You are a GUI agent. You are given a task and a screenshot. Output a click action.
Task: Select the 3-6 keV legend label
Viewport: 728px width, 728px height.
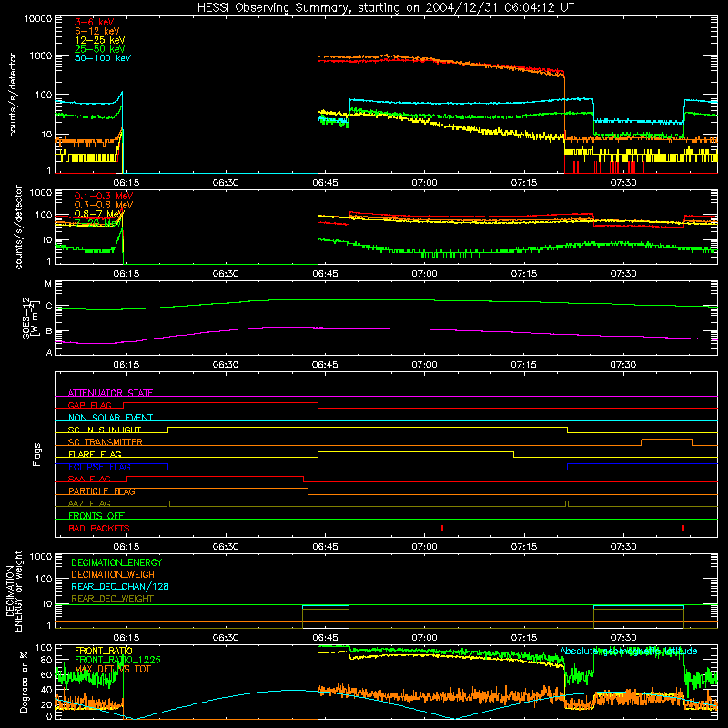tap(95, 22)
